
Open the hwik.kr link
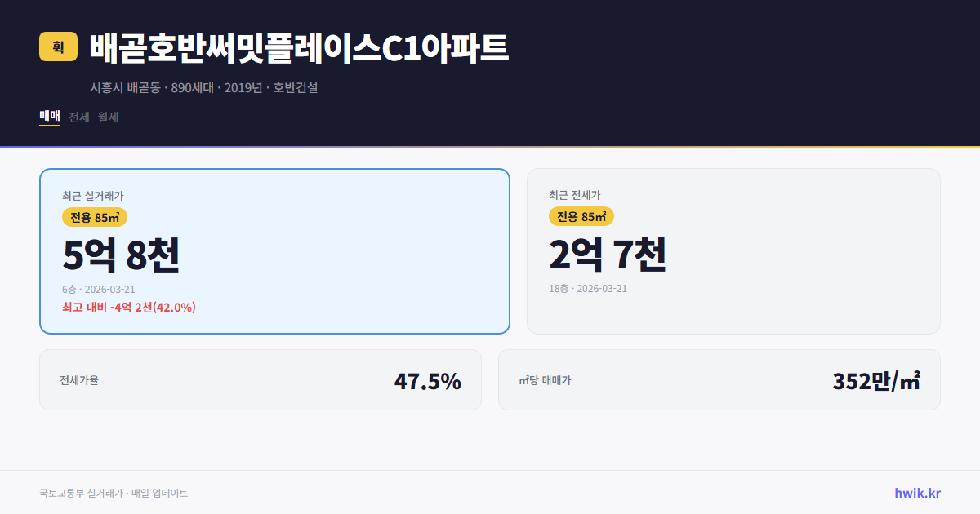915,493
